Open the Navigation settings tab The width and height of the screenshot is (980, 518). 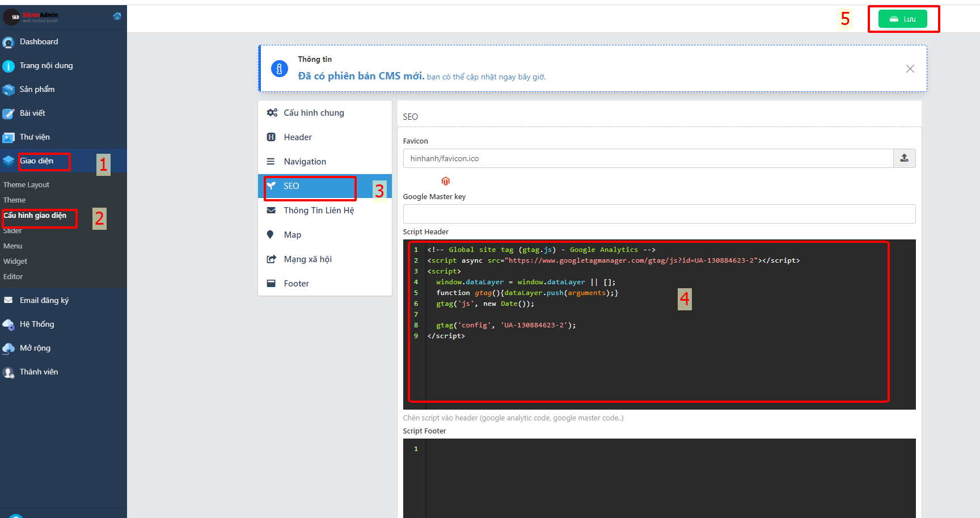point(325,162)
